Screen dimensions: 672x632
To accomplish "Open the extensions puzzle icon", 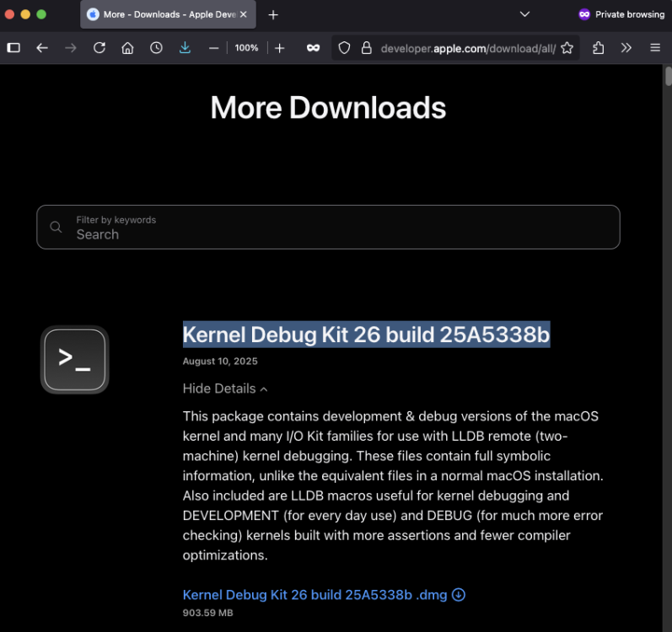I will [x=599, y=48].
